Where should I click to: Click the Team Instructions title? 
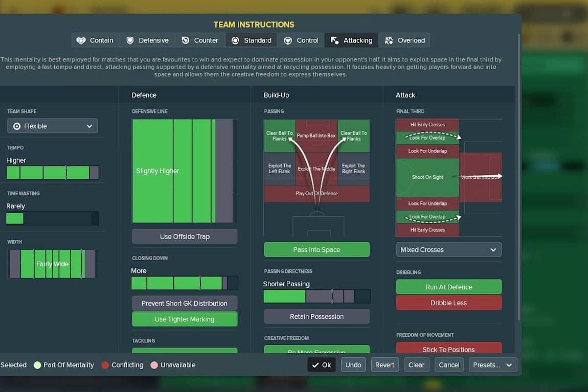[x=254, y=25]
